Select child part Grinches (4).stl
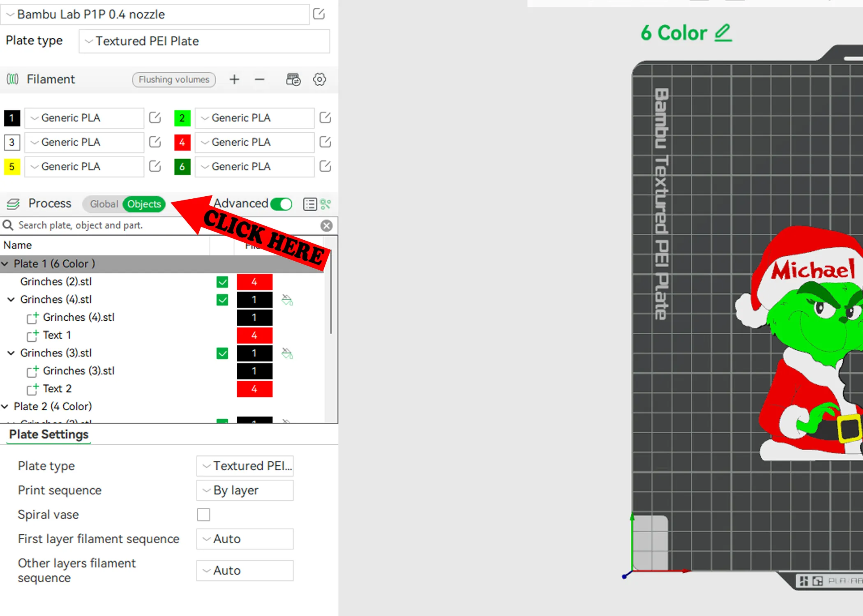The height and width of the screenshot is (616, 863). click(78, 317)
